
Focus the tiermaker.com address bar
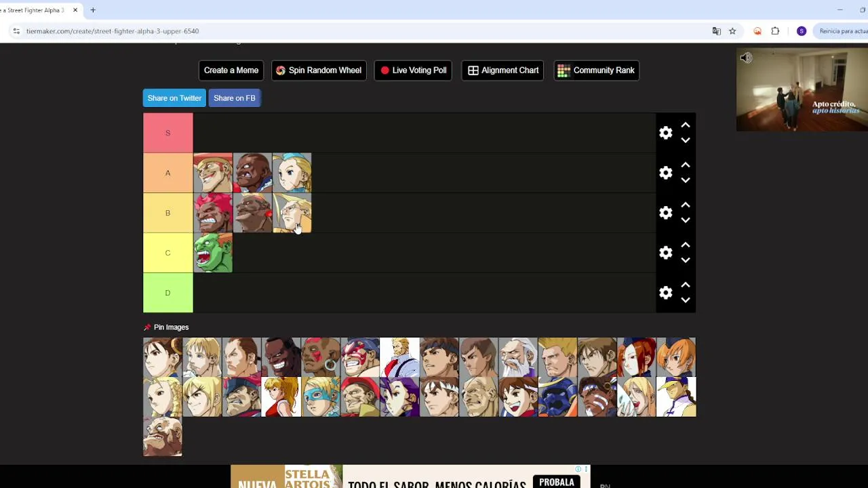tap(359, 31)
